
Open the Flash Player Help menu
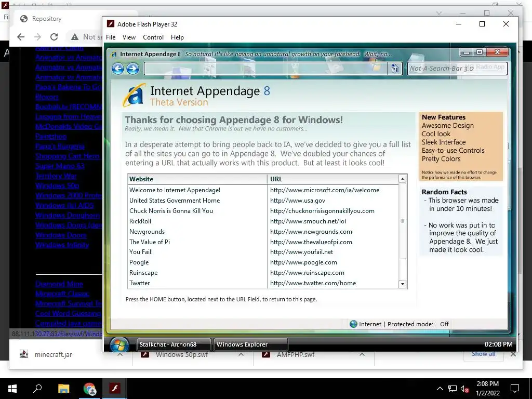(x=177, y=37)
